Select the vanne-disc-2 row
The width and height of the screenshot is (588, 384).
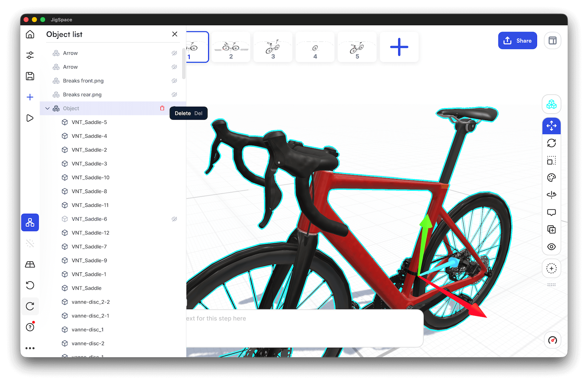pyautogui.click(x=113, y=343)
